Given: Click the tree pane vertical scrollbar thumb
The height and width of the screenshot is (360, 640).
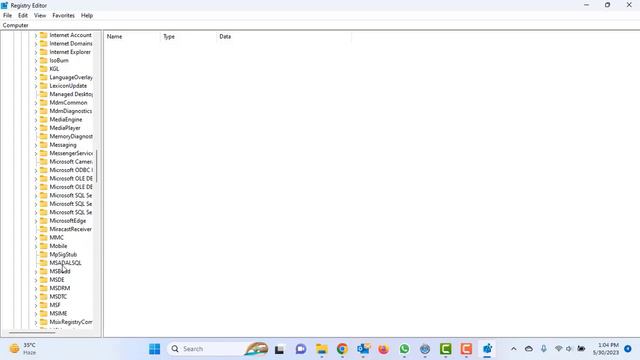Looking at the screenshot, I should click(97, 166).
